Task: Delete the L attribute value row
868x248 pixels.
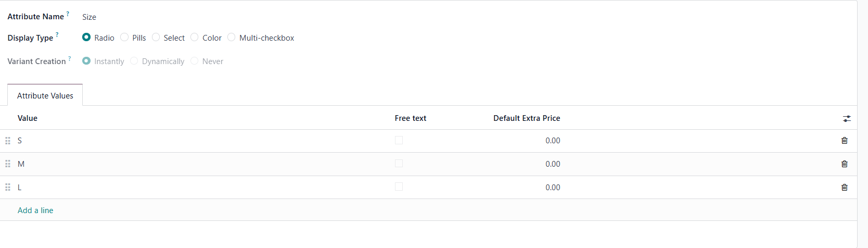Action: [x=844, y=188]
